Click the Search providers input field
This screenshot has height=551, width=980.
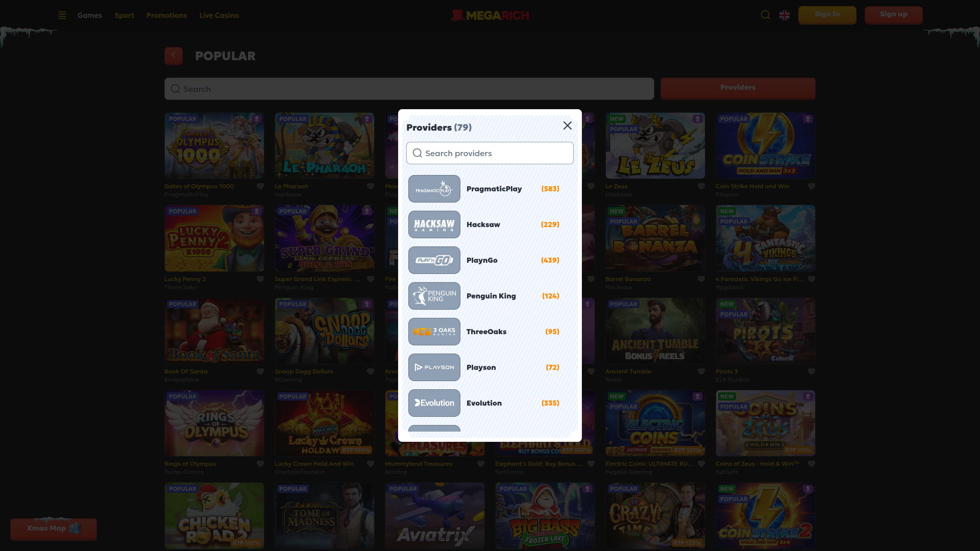coord(489,153)
